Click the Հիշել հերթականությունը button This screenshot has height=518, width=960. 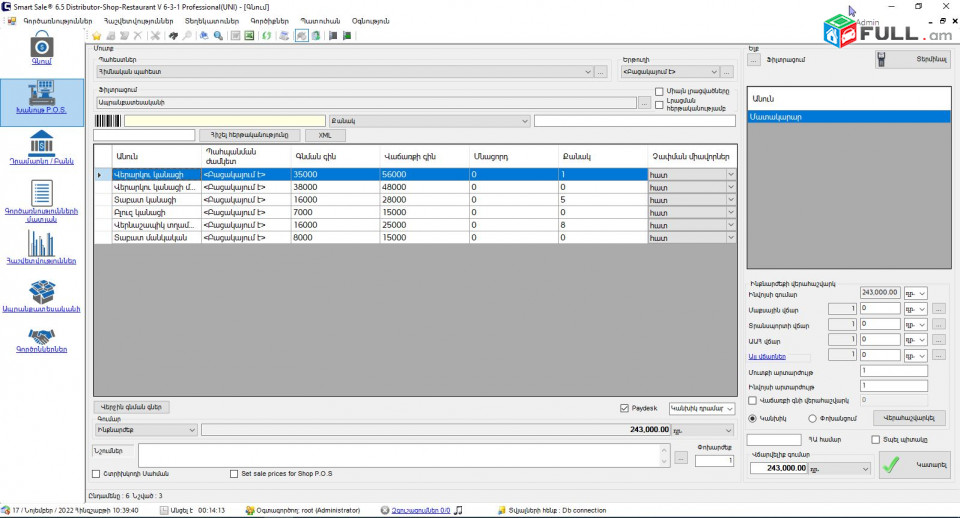pos(249,135)
